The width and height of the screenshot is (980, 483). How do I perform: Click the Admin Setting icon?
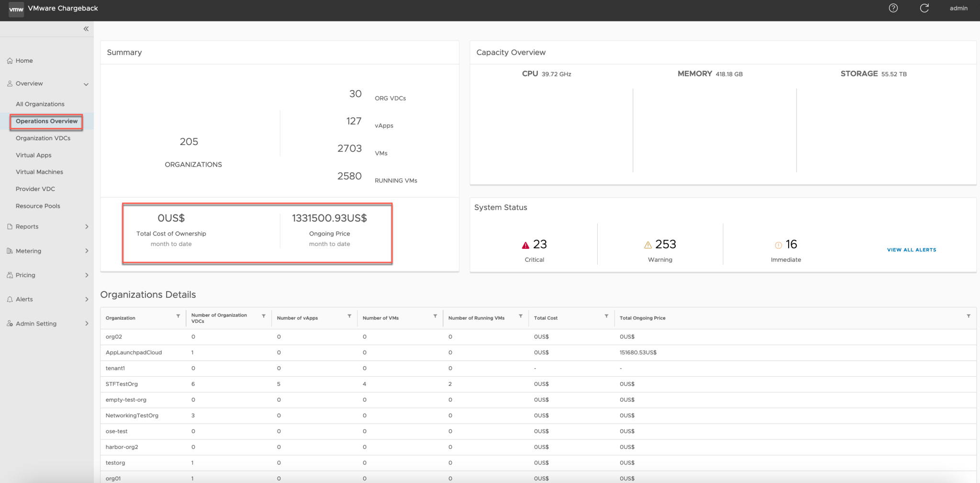click(10, 323)
